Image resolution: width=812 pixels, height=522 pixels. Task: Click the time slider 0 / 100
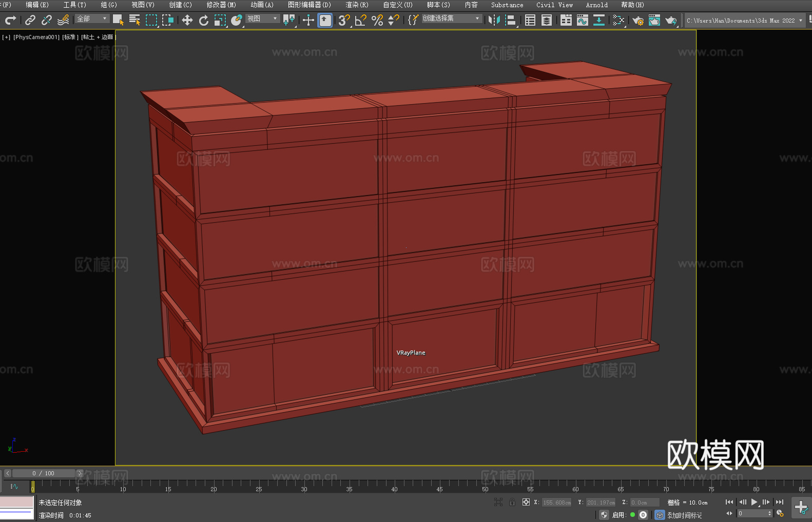[x=44, y=473]
